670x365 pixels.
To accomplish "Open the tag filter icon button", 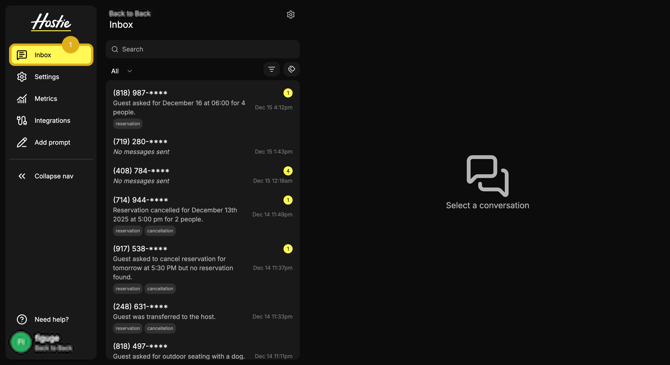I will coord(291,69).
